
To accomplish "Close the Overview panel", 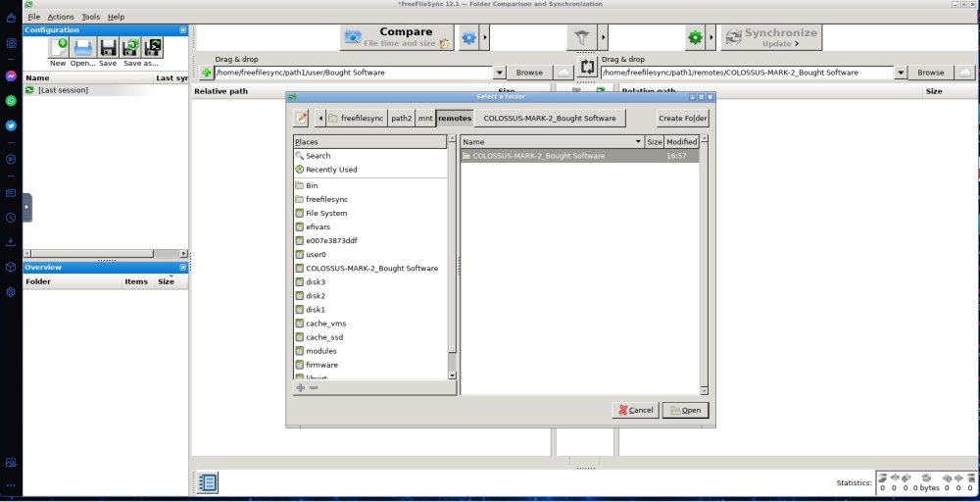I will 182,268.
